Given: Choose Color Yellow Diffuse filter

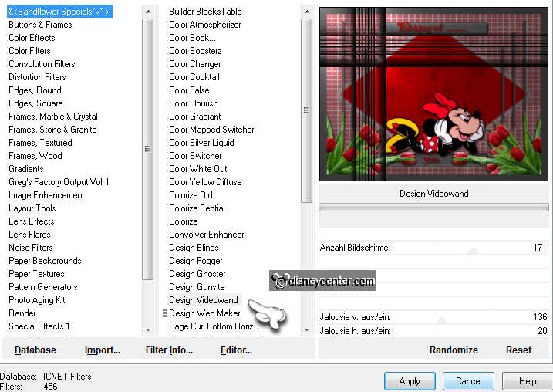Looking at the screenshot, I should click(205, 182).
